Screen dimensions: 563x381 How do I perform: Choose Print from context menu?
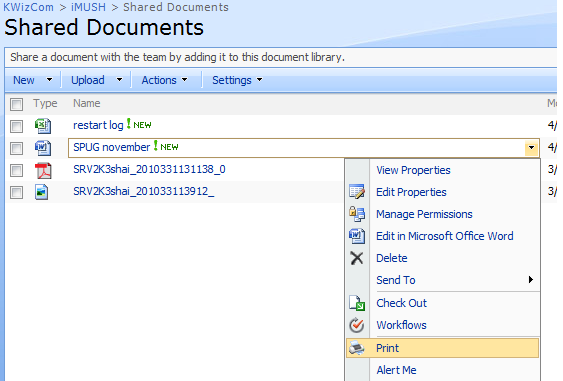tap(442, 348)
